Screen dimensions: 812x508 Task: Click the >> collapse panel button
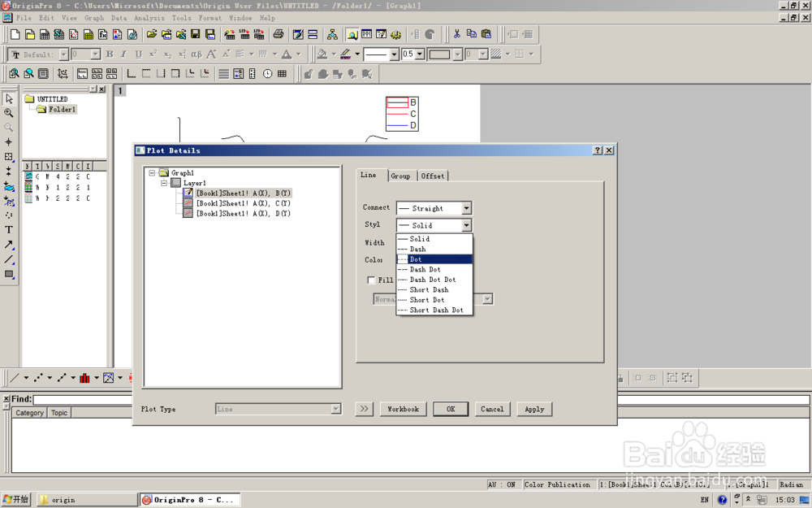[364, 409]
